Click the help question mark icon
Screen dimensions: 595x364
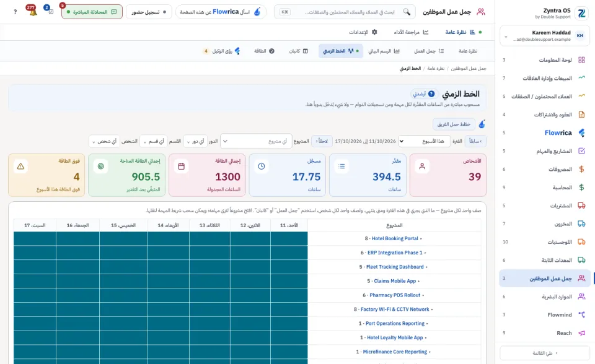15,12
